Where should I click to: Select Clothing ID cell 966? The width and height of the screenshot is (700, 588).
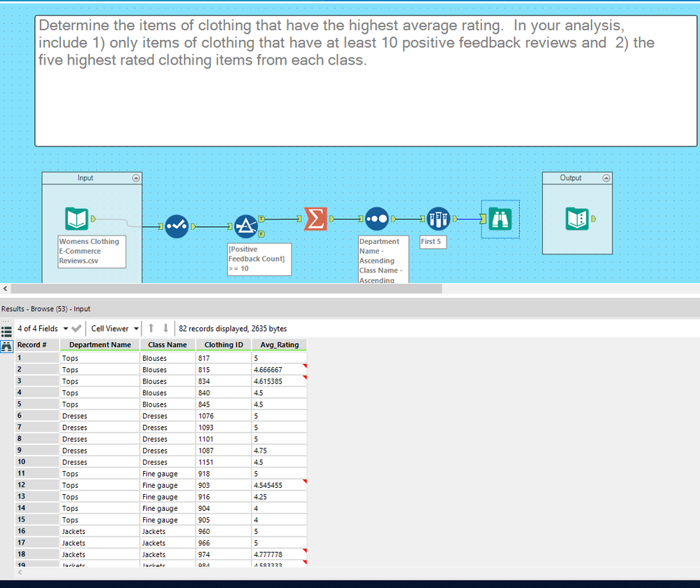(x=224, y=543)
